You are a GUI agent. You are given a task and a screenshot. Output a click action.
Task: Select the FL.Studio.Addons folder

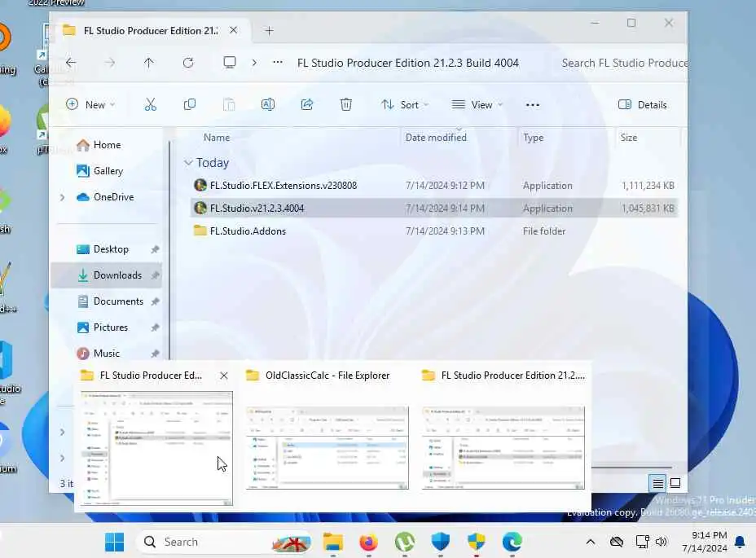[x=434, y=231]
